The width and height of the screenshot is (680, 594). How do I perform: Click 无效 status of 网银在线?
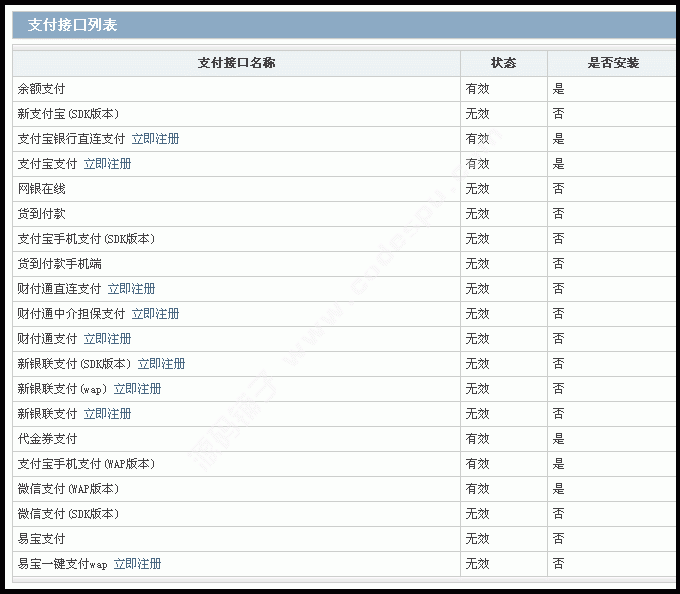477,189
